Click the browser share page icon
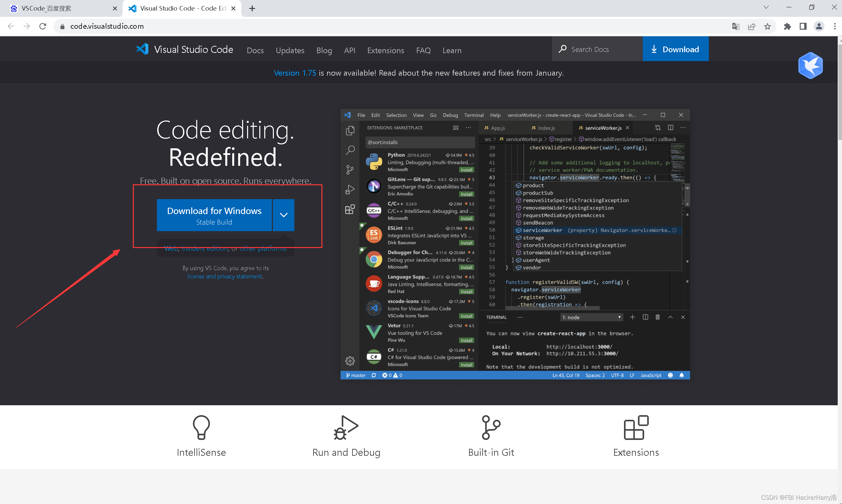Screen dimensions: 842x504 (x=751, y=26)
